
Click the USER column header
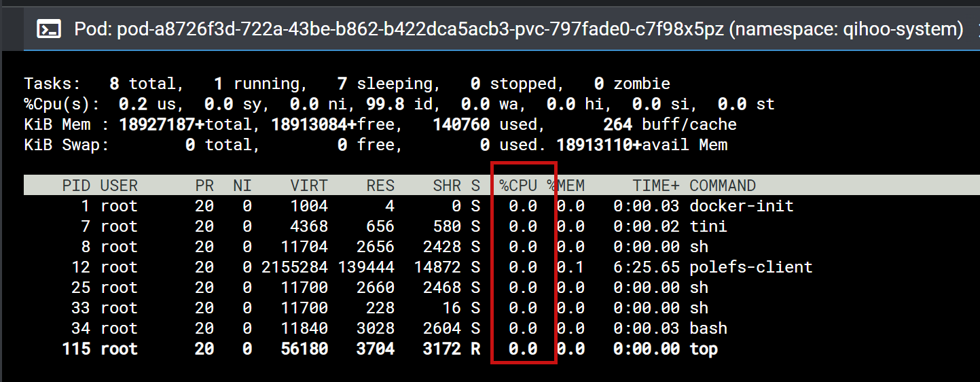point(119,186)
